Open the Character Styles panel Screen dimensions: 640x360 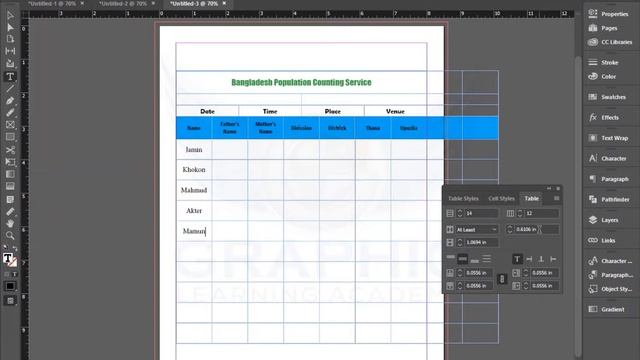coord(610,261)
